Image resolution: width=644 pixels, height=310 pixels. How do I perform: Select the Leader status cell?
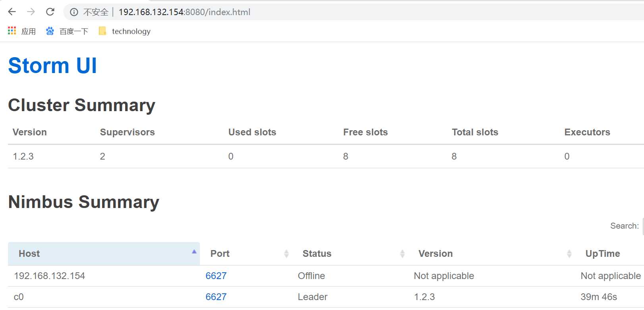pos(313,297)
